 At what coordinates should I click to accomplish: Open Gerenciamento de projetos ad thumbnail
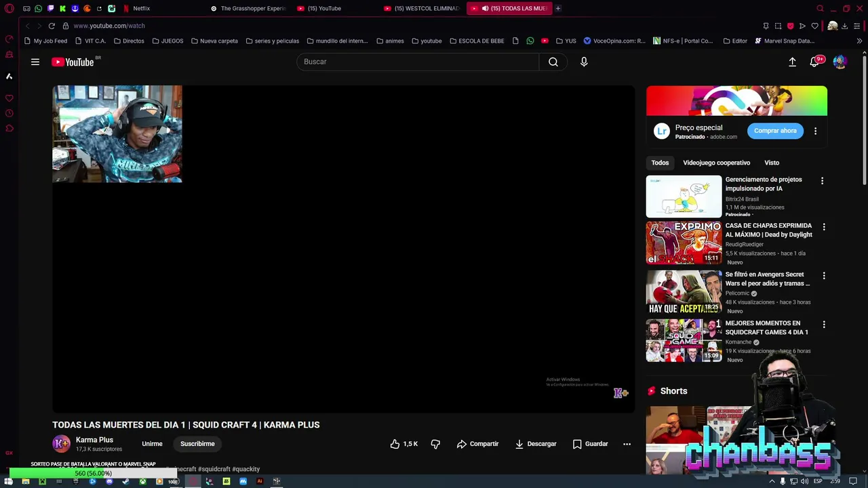click(x=684, y=197)
